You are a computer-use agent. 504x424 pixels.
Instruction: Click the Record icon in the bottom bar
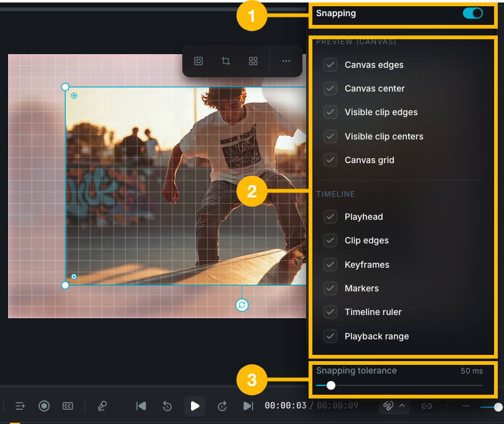point(44,406)
